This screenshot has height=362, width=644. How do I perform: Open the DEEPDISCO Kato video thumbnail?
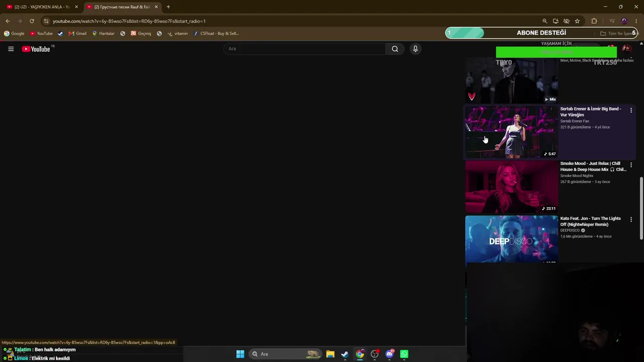click(511, 239)
